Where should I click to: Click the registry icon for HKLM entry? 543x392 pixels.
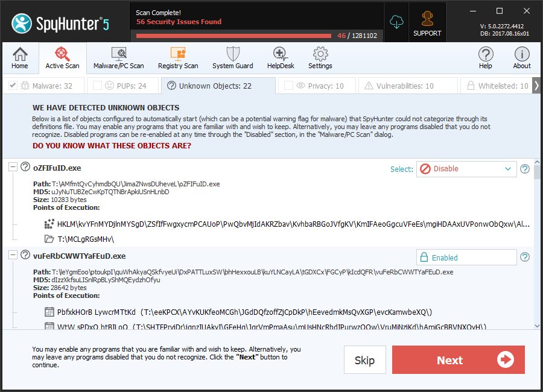point(49,224)
